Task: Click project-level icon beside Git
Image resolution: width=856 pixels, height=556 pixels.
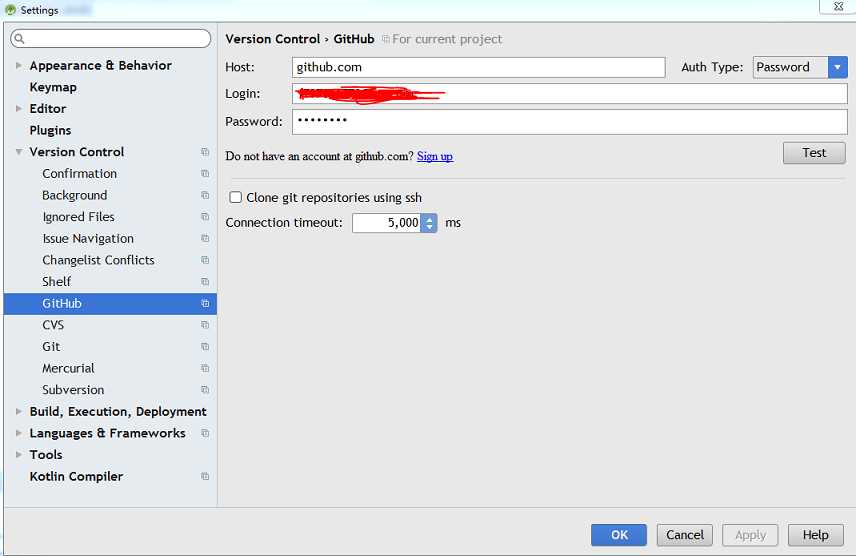Action: 205,347
